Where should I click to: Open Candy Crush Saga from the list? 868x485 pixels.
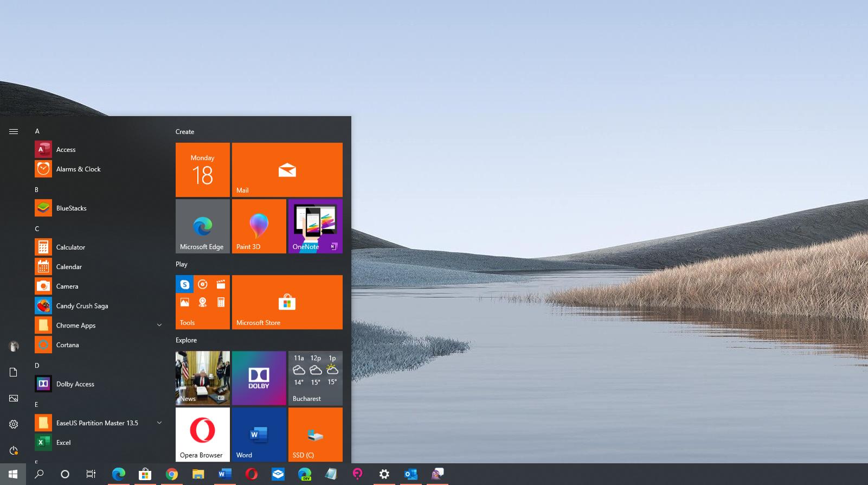pos(99,306)
